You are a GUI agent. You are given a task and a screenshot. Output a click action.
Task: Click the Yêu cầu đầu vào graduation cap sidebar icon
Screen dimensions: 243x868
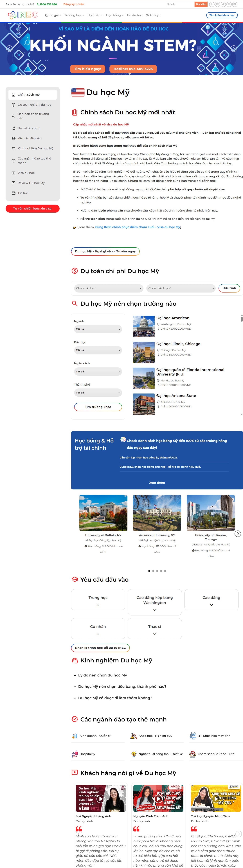tap(13, 138)
